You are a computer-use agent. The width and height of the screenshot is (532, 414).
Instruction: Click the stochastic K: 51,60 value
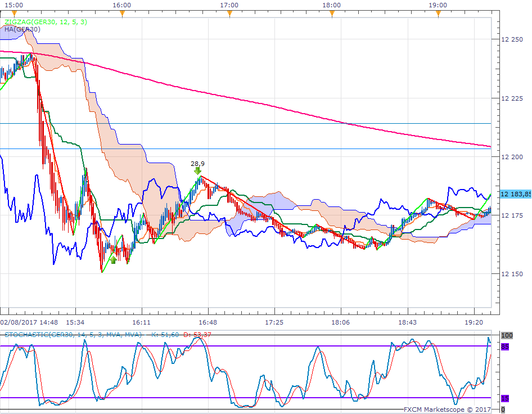tap(165, 335)
